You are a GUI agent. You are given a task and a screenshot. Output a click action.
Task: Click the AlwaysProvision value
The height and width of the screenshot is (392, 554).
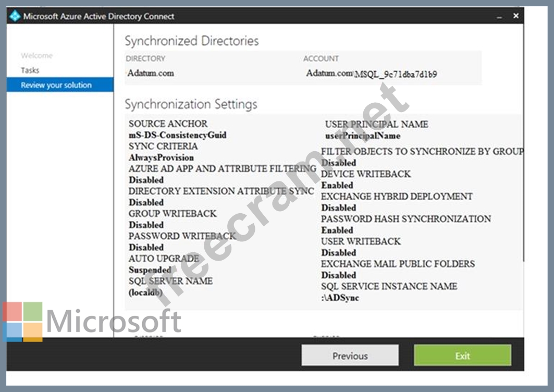[x=161, y=157]
